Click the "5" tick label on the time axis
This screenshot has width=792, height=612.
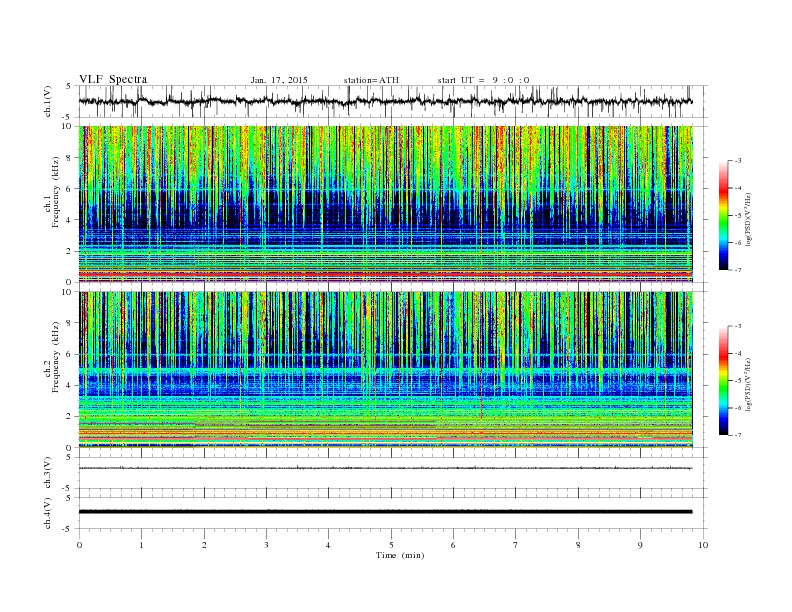coord(391,545)
